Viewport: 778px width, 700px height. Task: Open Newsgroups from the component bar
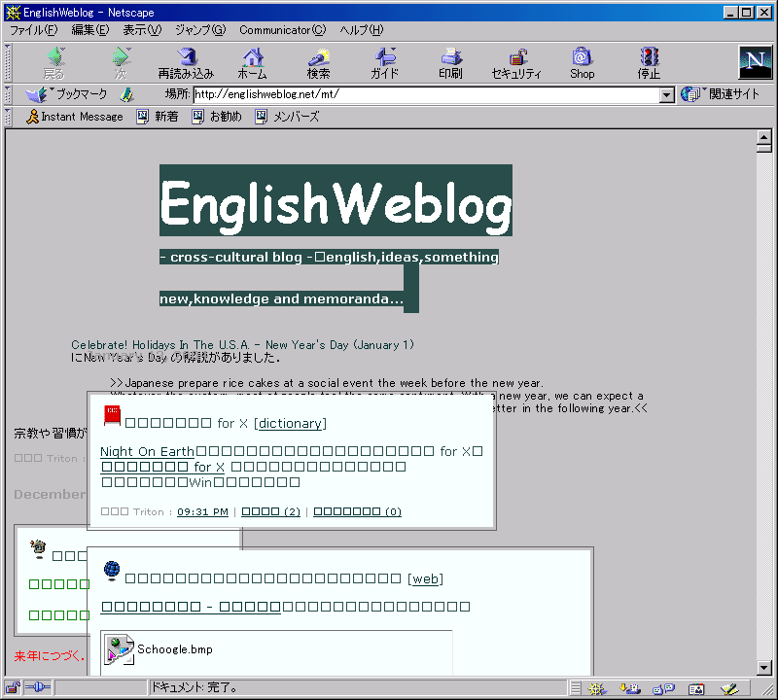pyautogui.click(x=663, y=688)
